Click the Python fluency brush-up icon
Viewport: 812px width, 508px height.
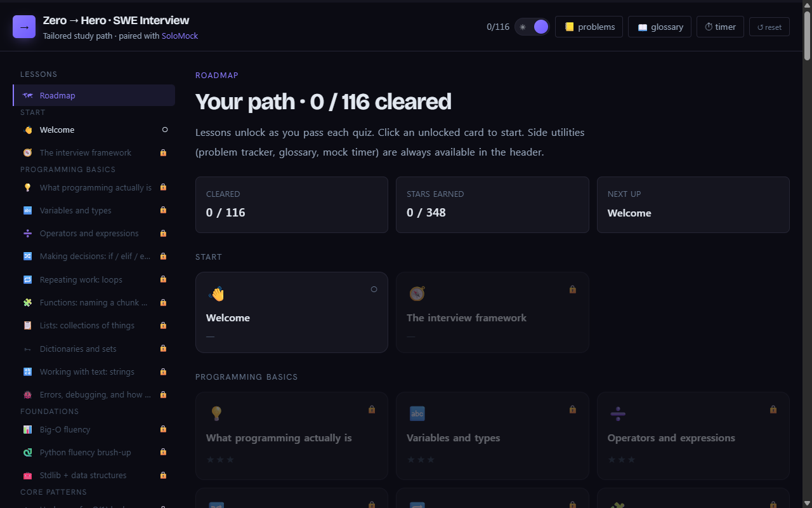point(27,452)
